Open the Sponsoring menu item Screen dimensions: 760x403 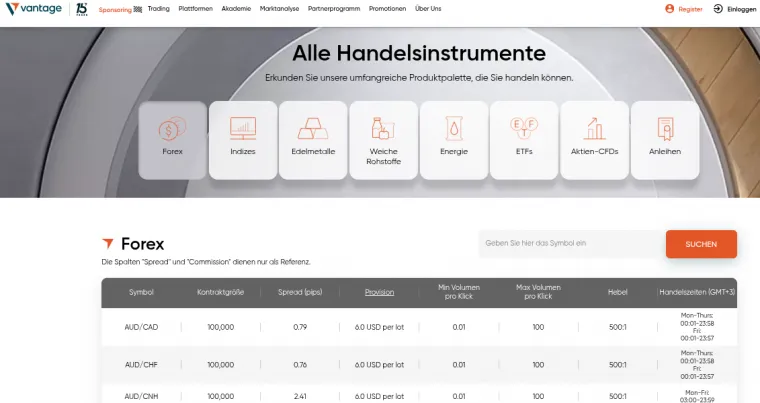120,9
